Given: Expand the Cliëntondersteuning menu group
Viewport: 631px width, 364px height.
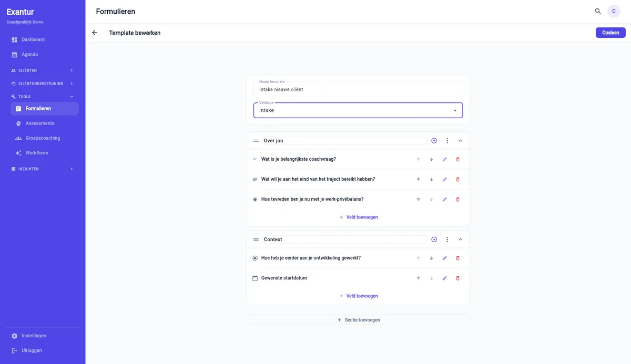Looking at the screenshot, I should tap(43, 84).
